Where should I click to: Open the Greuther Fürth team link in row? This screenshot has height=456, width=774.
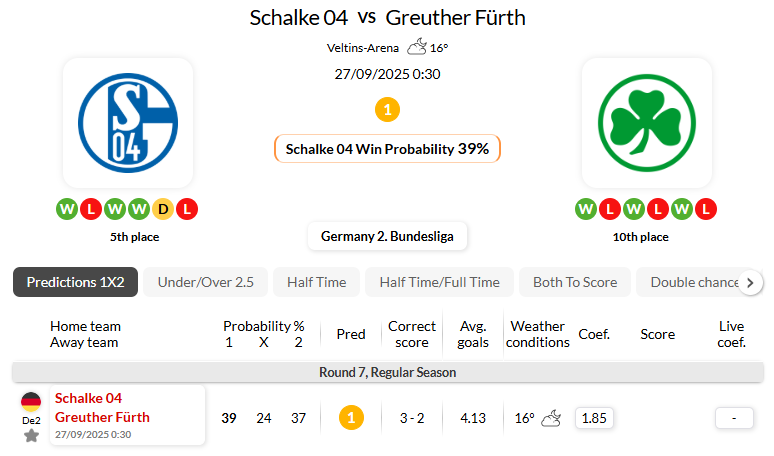coord(102,417)
